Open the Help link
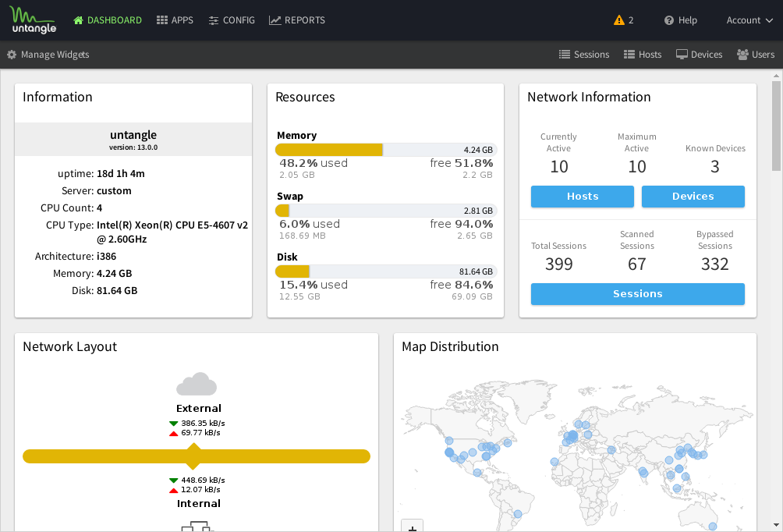Image resolution: width=783 pixels, height=532 pixels. 681,20
